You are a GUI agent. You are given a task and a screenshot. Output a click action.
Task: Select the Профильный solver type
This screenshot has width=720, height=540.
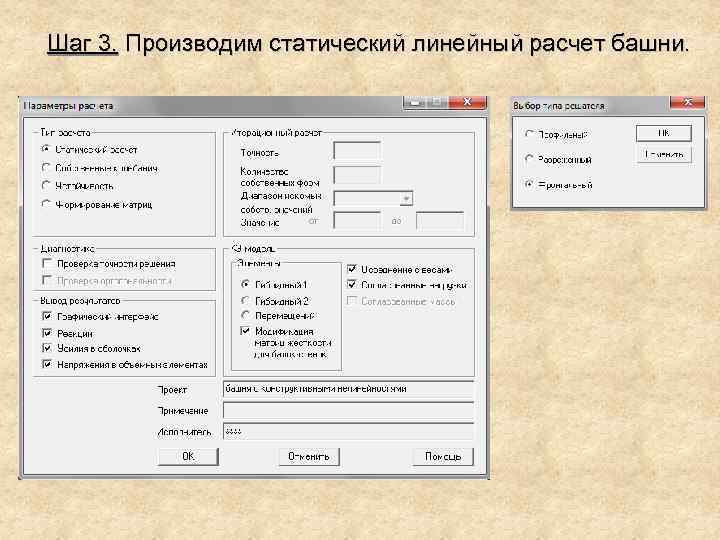tap(529, 134)
